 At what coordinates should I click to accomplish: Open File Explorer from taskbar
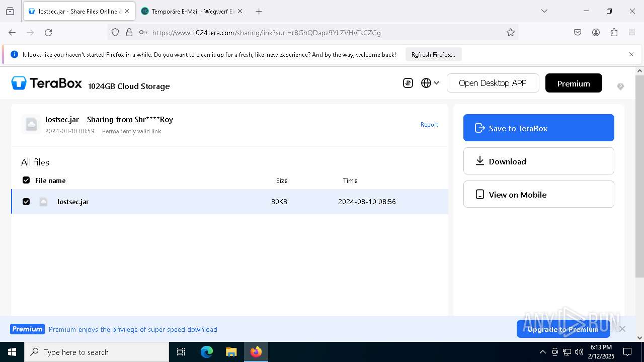[x=231, y=352]
